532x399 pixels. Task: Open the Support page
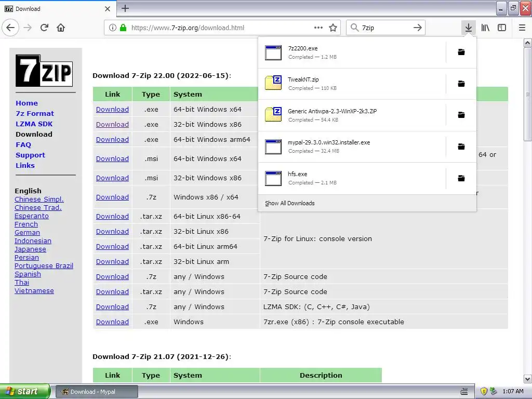pyautogui.click(x=30, y=155)
